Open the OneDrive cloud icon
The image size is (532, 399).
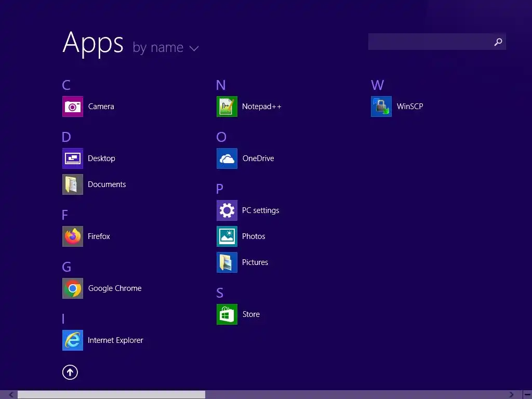[x=227, y=158]
